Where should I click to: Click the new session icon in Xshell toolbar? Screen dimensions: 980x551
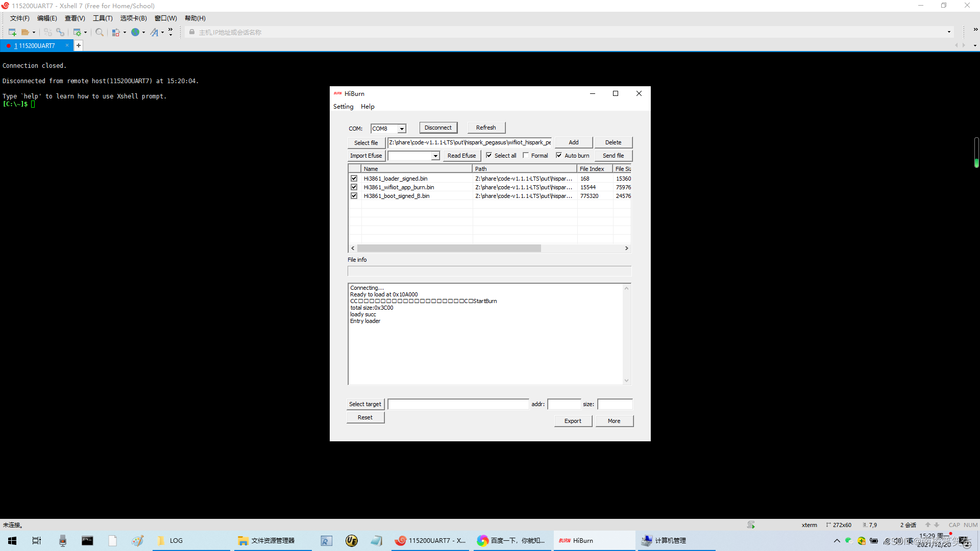[x=12, y=32]
